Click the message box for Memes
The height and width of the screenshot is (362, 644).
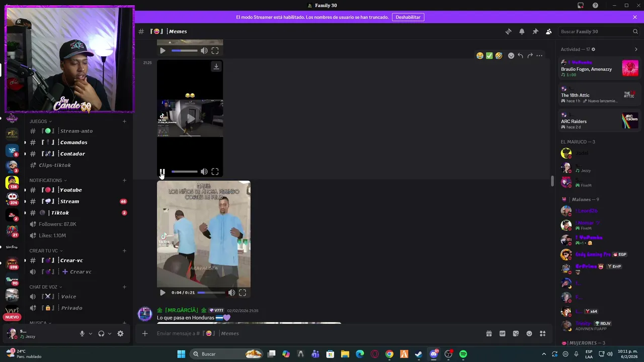[317, 333]
